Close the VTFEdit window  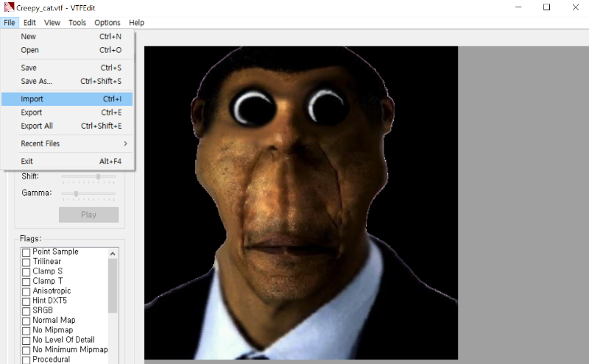(575, 7)
